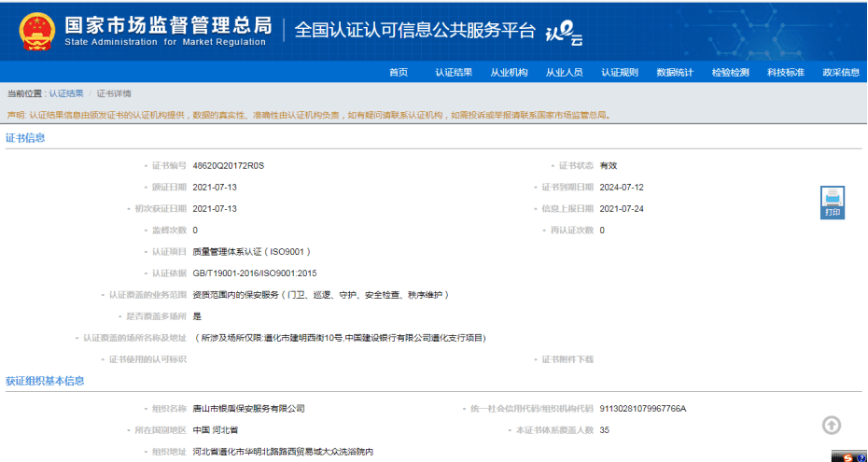Image resolution: width=868 pixels, height=462 pixels.
Task: Open the 检验检测 menu item
Action: pyautogui.click(x=730, y=73)
